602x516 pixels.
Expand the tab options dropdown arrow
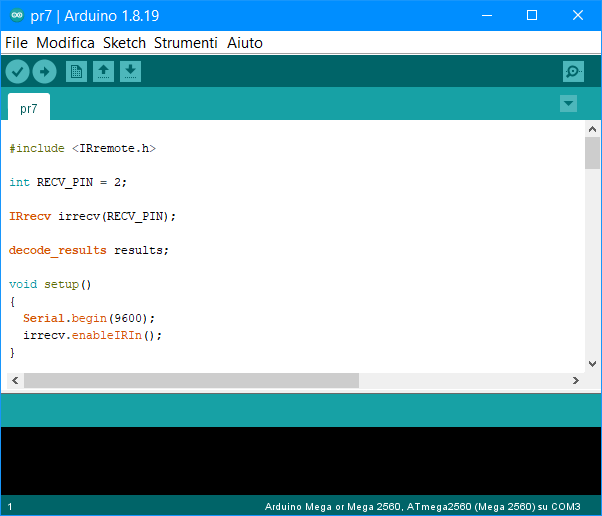pos(568,103)
